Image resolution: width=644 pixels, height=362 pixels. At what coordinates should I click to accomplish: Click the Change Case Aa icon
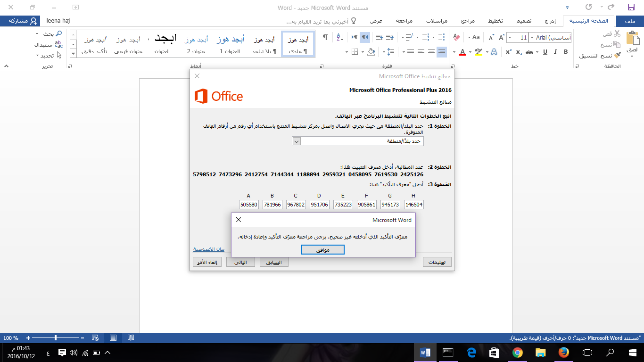476,37
